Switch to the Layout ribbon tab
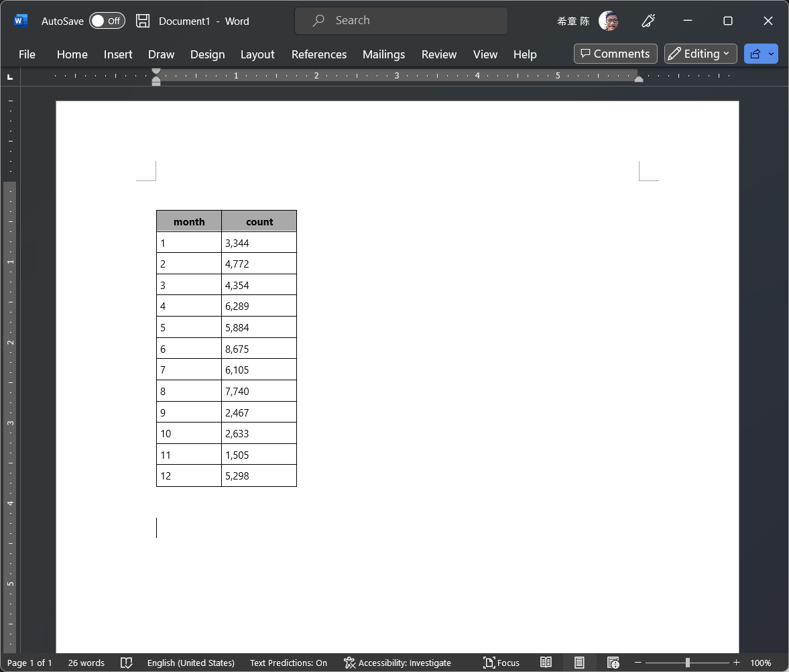Screen dimensions: 789x672 click(x=257, y=54)
